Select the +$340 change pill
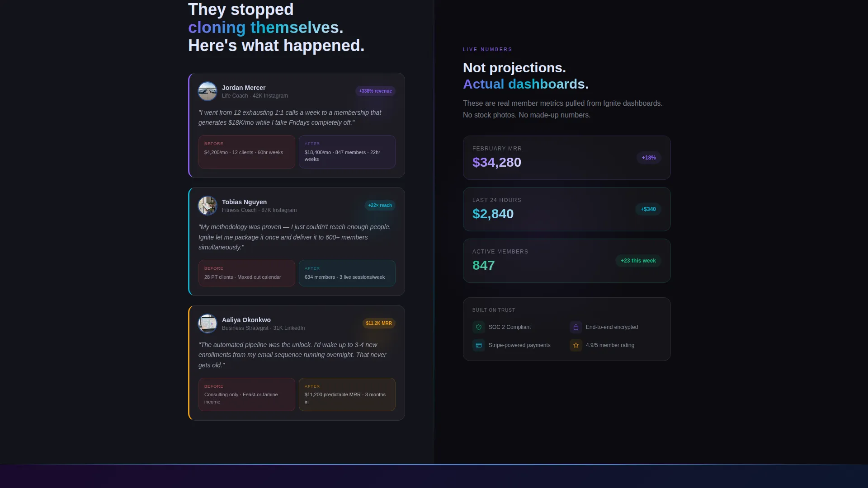Viewport: 868px width, 488px height. (x=648, y=209)
